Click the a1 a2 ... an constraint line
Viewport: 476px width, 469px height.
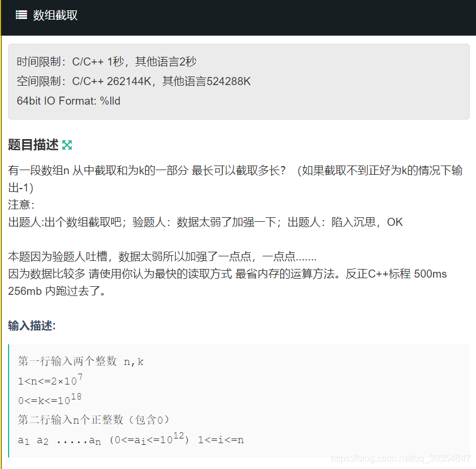(131, 439)
